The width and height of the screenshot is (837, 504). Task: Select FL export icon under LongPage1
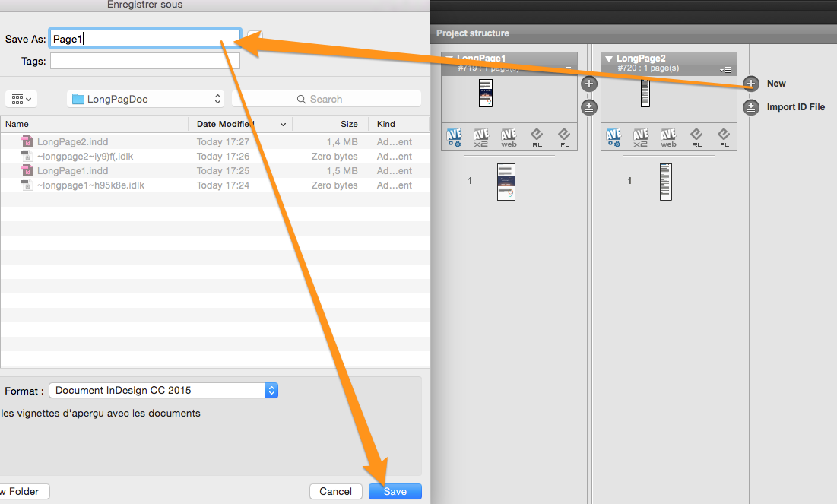coord(564,138)
